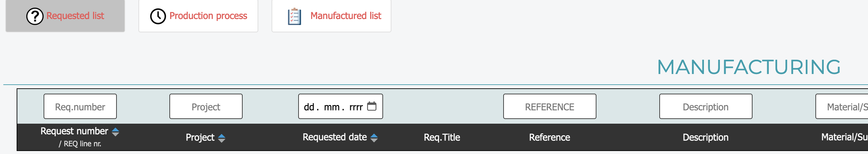Click the Project filter input
The height and width of the screenshot is (154, 868).
[x=206, y=107]
